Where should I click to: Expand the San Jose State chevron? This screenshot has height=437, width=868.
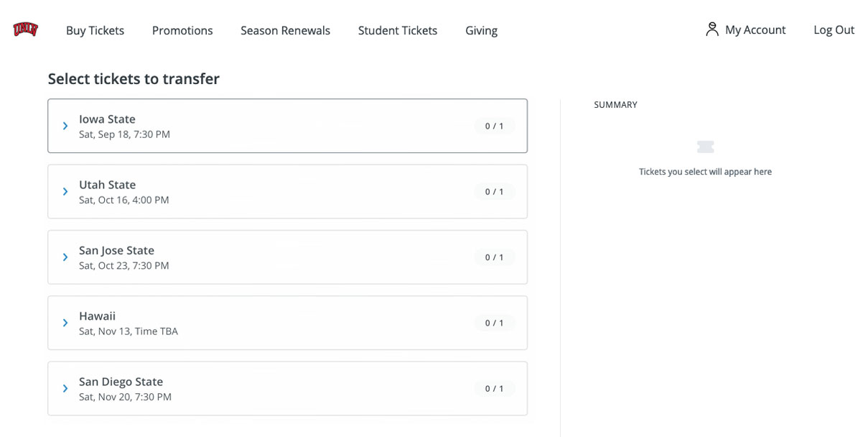click(x=65, y=257)
